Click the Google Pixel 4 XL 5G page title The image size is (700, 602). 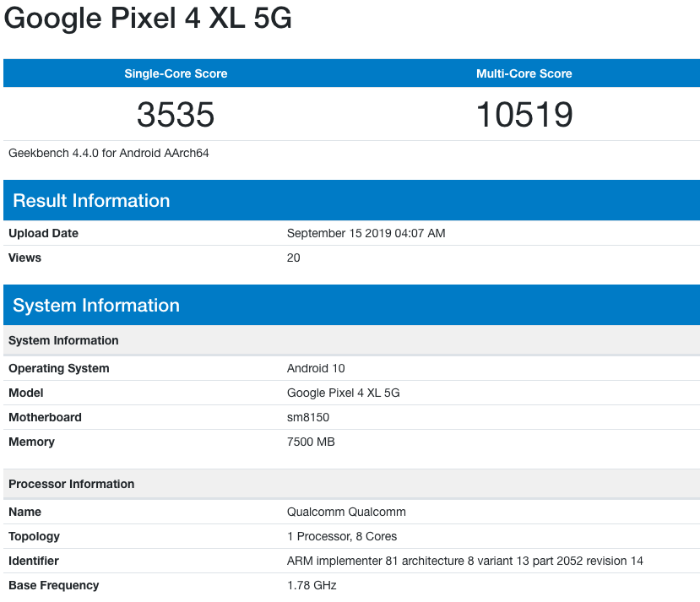148,19
